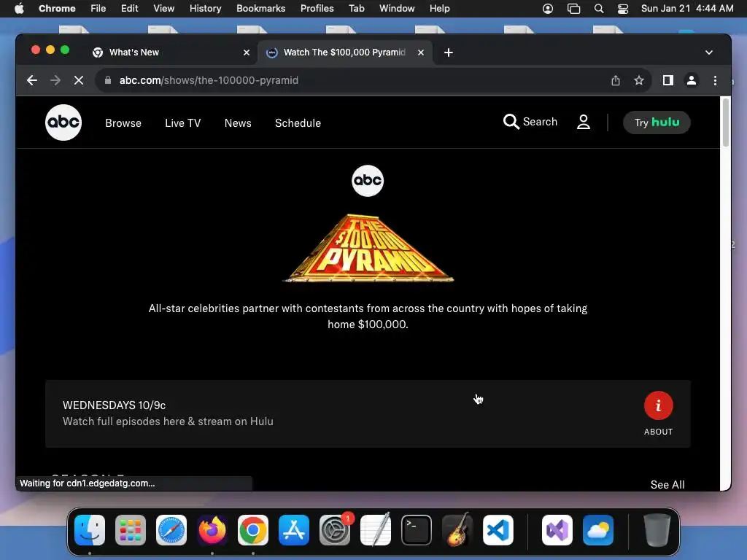Open Terminal from the Dock

click(417, 530)
